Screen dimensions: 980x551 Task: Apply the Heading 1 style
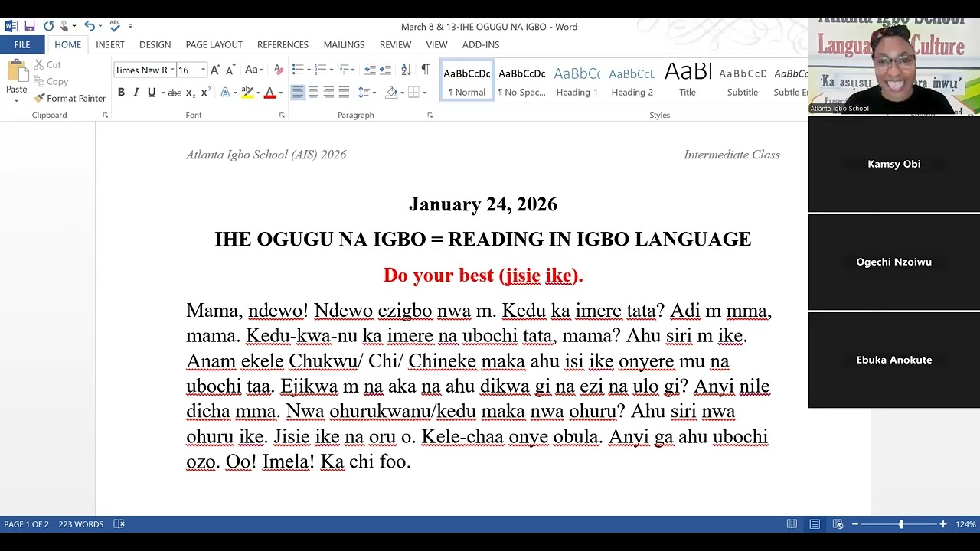577,80
